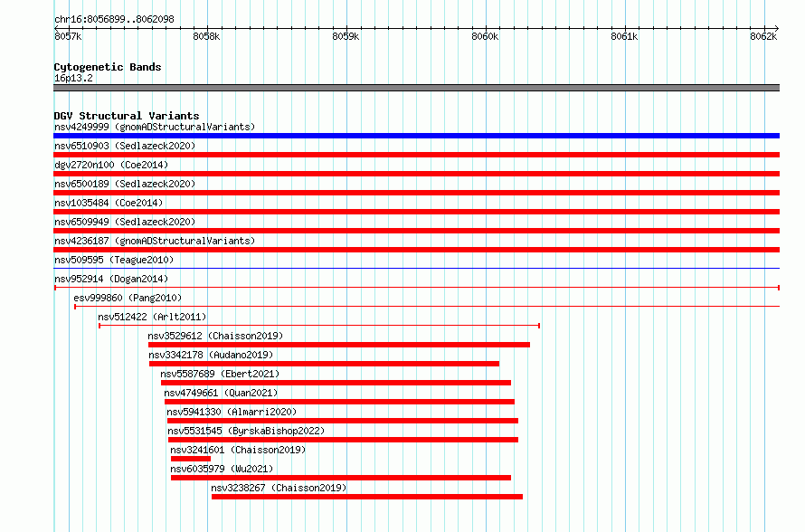The width and height of the screenshot is (805, 532).
Task: Open nsv4236187 gnomAD variant label
Action: coord(155,241)
